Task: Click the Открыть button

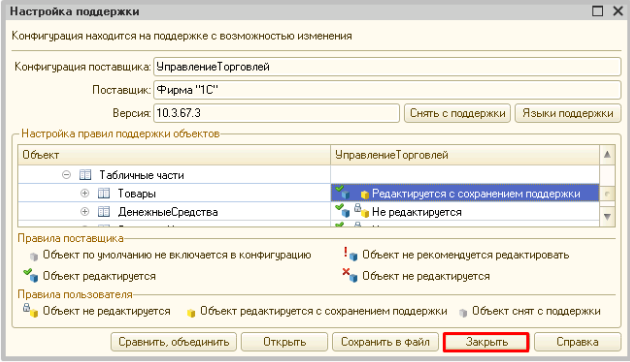Action: coord(284,342)
